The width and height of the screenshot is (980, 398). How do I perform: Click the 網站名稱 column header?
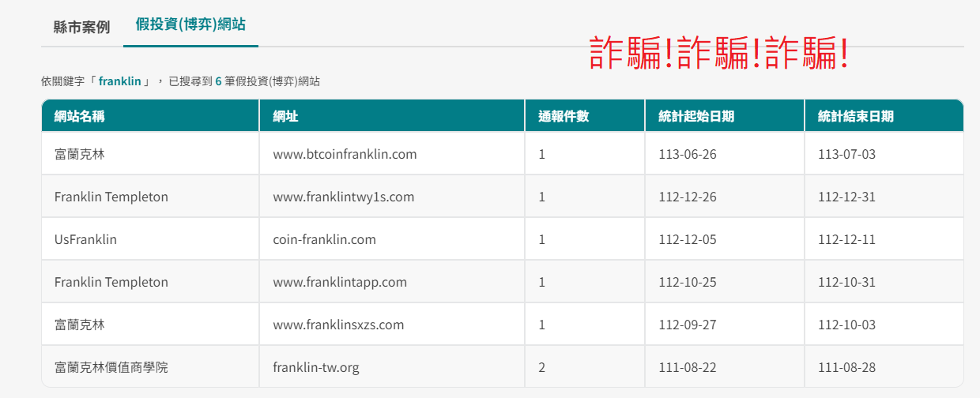(x=80, y=116)
